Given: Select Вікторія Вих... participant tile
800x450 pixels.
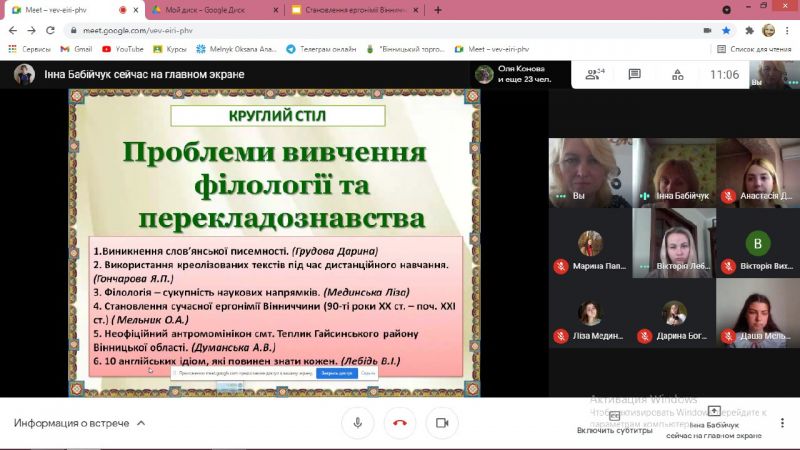Looking at the screenshot, I should (758, 243).
